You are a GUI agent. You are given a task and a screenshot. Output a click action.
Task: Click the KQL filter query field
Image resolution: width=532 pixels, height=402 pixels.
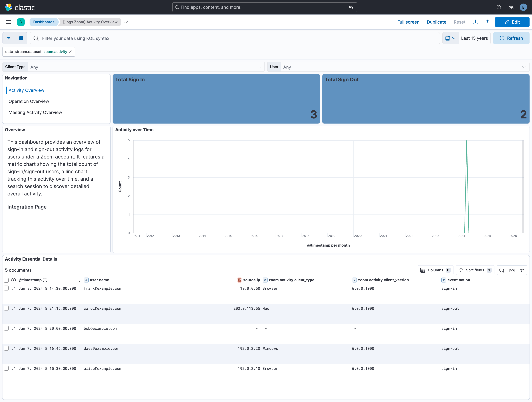click(x=235, y=38)
